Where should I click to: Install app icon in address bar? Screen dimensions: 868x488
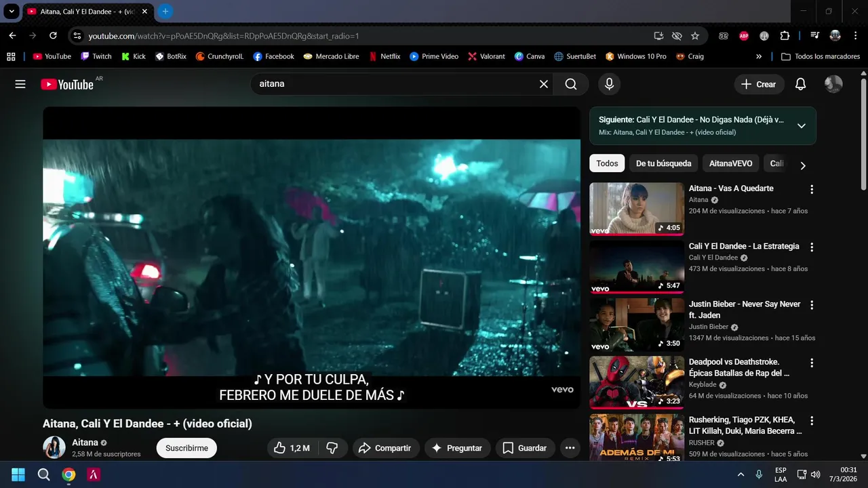(658, 36)
